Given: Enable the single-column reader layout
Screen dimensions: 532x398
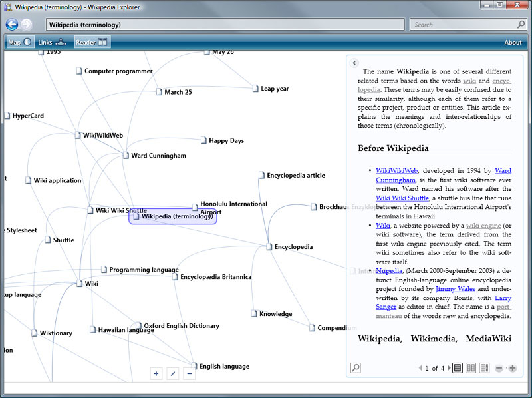Looking at the screenshot, I should click(x=457, y=367).
